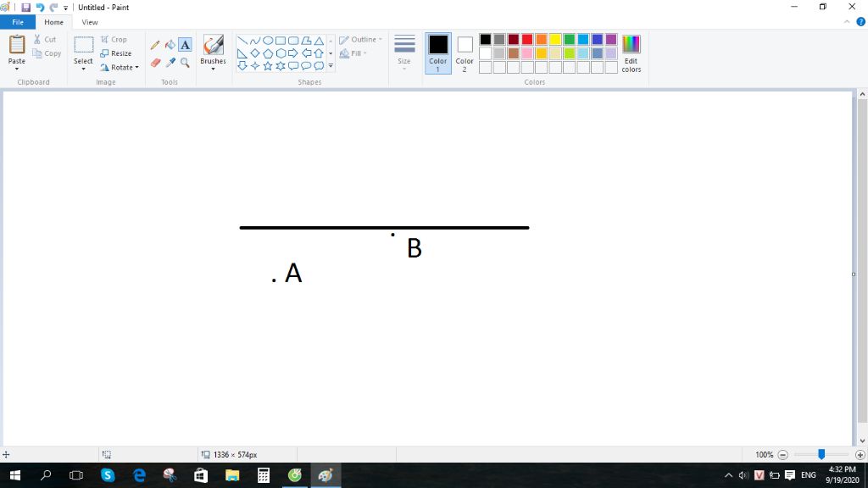868x488 pixels.
Task: Click the vertical scrollbar down arrow
Action: point(862,441)
